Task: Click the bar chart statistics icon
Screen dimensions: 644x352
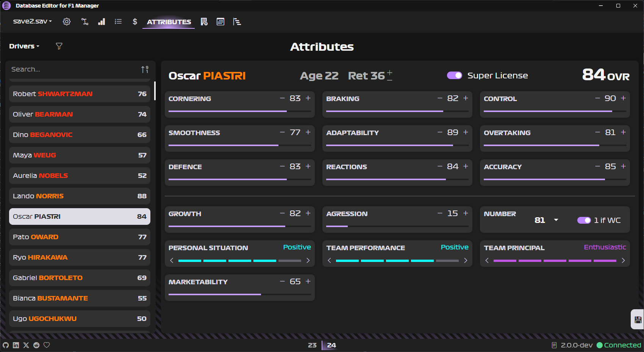Action: (102, 22)
